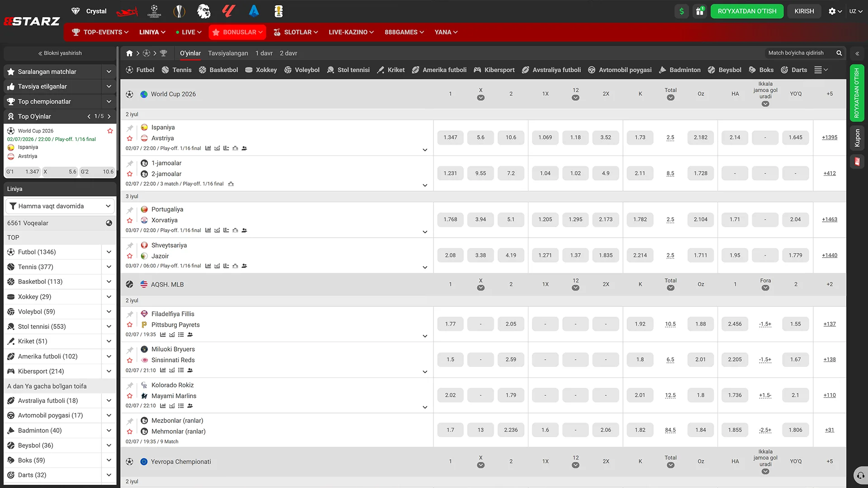Toggle favorite star for Portugaliya–Xorvatiya match

coord(130,221)
